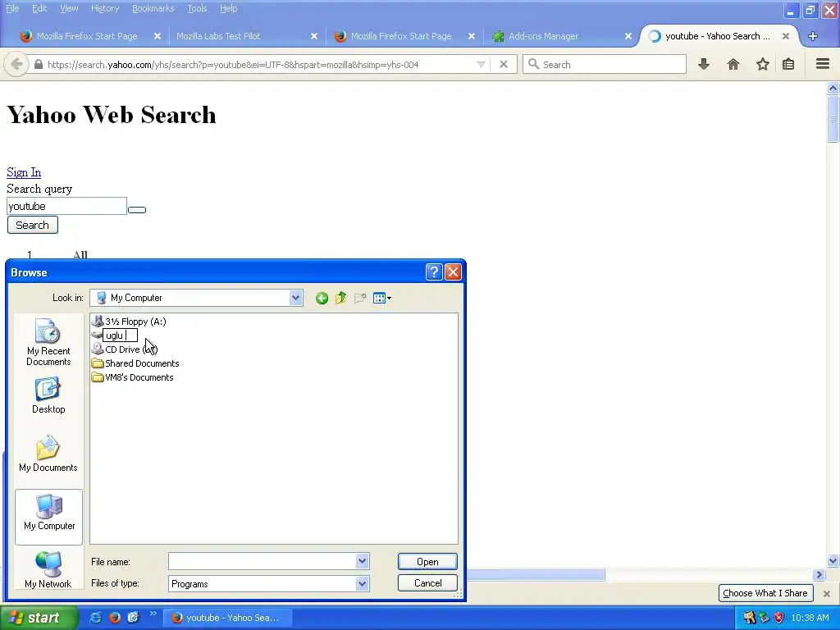The width and height of the screenshot is (840, 630).
Task: Expand quick launch chevron on taskbar
Action: click(x=153, y=614)
